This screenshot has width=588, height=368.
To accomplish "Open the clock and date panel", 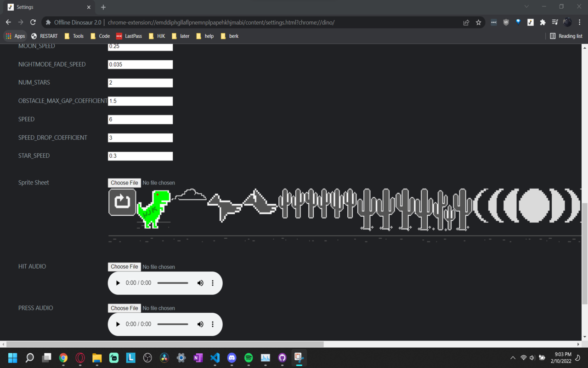I will coord(561,358).
